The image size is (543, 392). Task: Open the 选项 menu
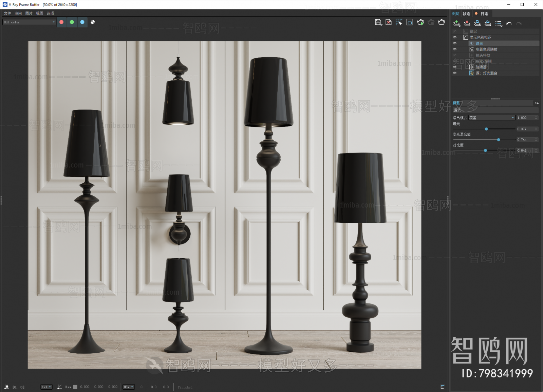tap(51, 13)
